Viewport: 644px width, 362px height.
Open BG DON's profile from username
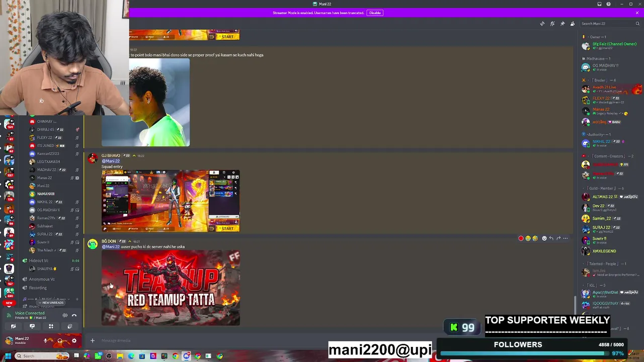click(x=109, y=241)
